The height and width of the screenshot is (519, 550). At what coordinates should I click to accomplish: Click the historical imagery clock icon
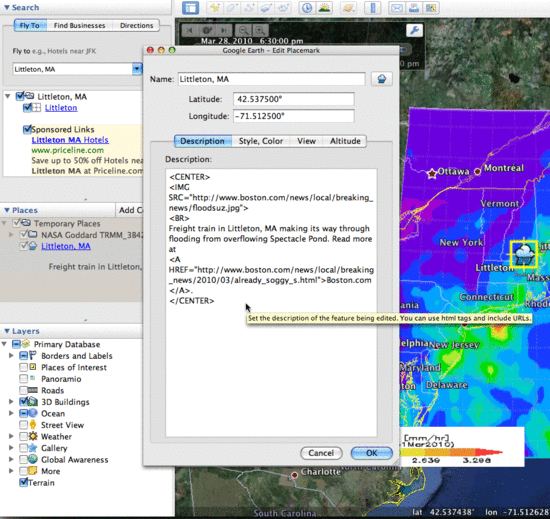pyautogui.click(x=307, y=8)
